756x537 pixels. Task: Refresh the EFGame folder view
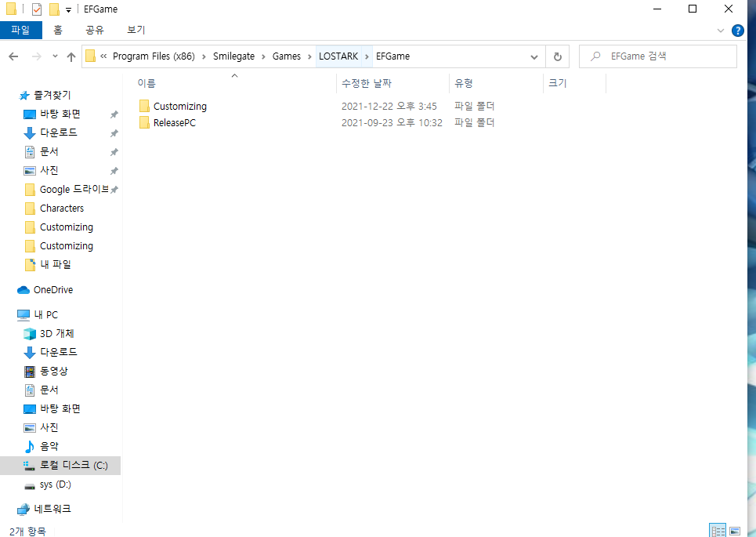click(557, 56)
